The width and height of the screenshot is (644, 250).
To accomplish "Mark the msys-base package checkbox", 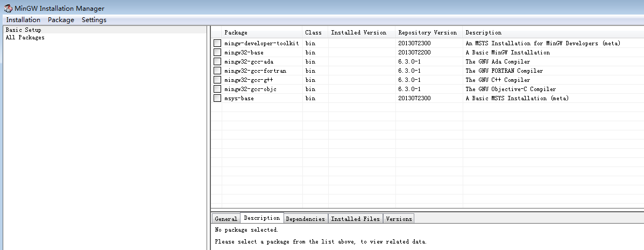I will point(217,98).
